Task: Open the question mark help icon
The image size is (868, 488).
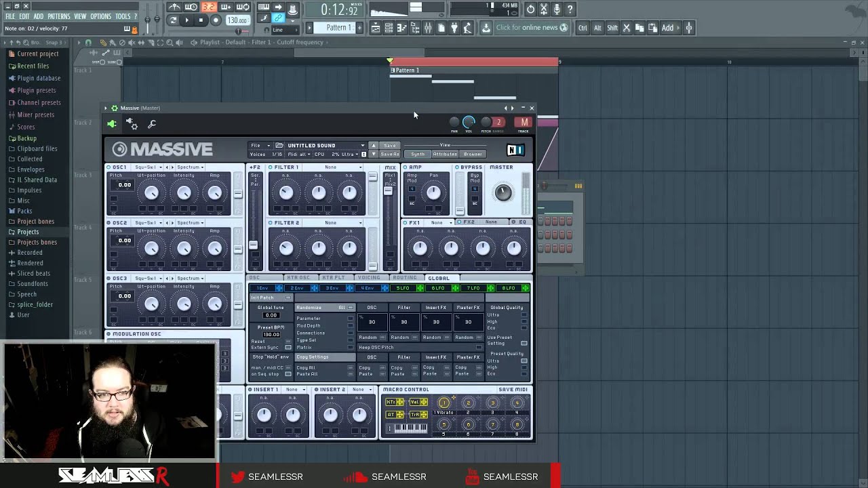Action: click(x=570, y=9)
